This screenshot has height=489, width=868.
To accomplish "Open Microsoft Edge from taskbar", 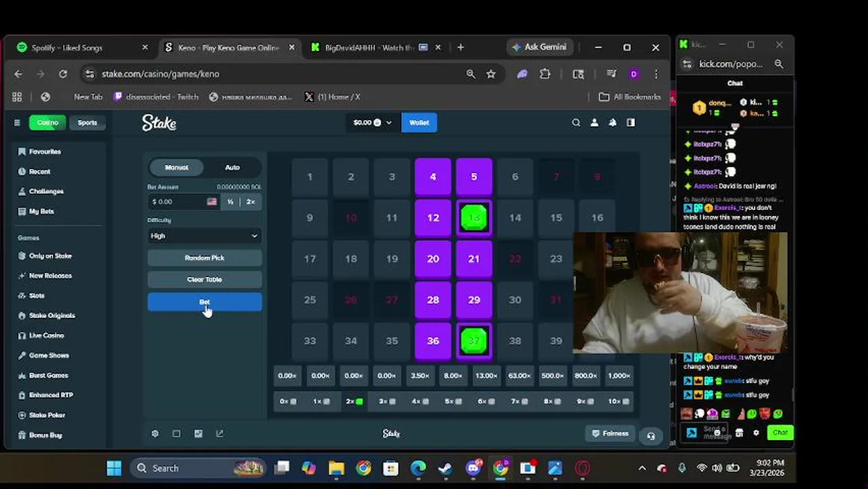I will pos(418,468).
